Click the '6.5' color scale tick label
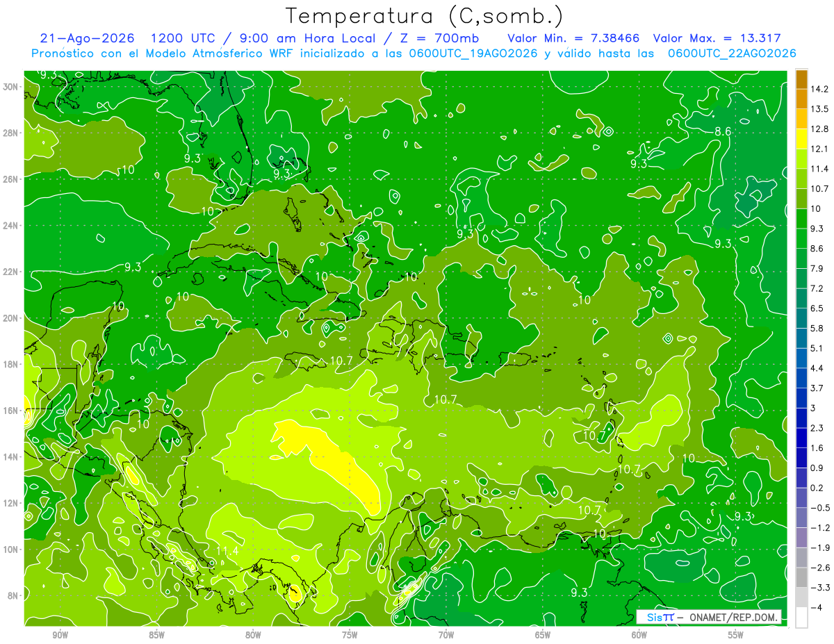The width and height of the screenshot is (834, 644). 817,308
